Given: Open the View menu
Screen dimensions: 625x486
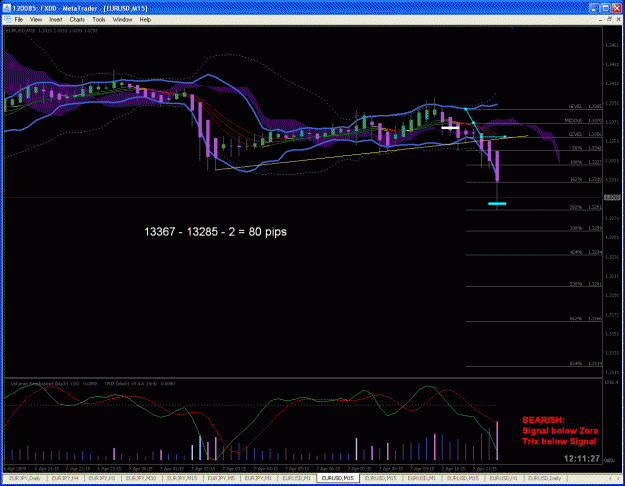Looking at the screenshot, I should (36, 19).
